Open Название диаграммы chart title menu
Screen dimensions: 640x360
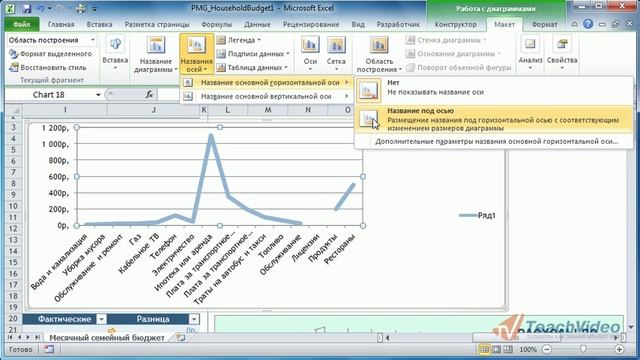tap(156, 55)
